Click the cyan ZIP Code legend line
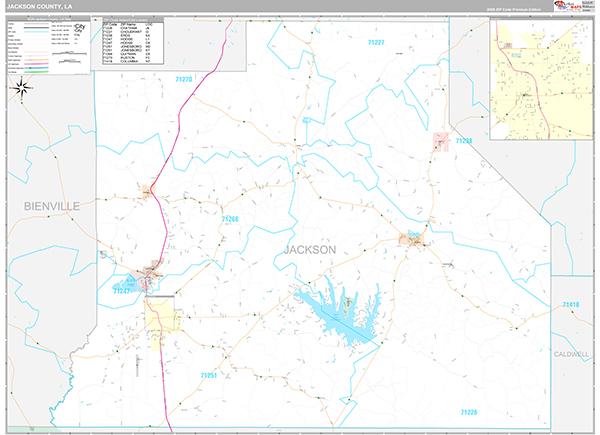This screenshot has height=435, width=600. click(36, 32)
